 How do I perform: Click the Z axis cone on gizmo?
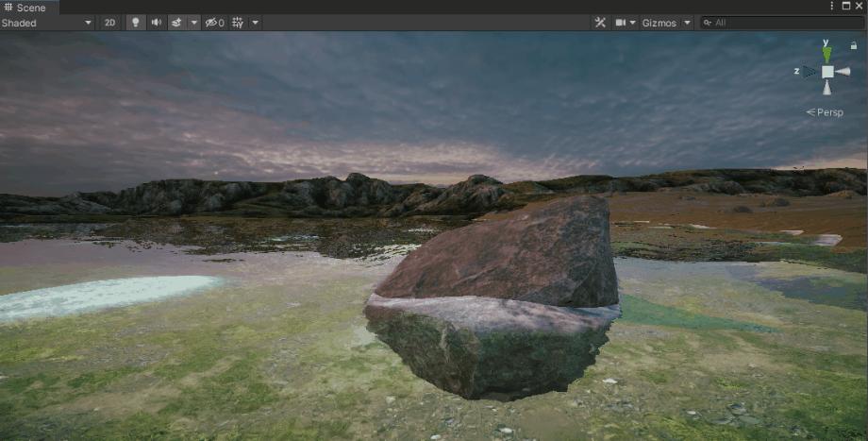coord(810,72)
